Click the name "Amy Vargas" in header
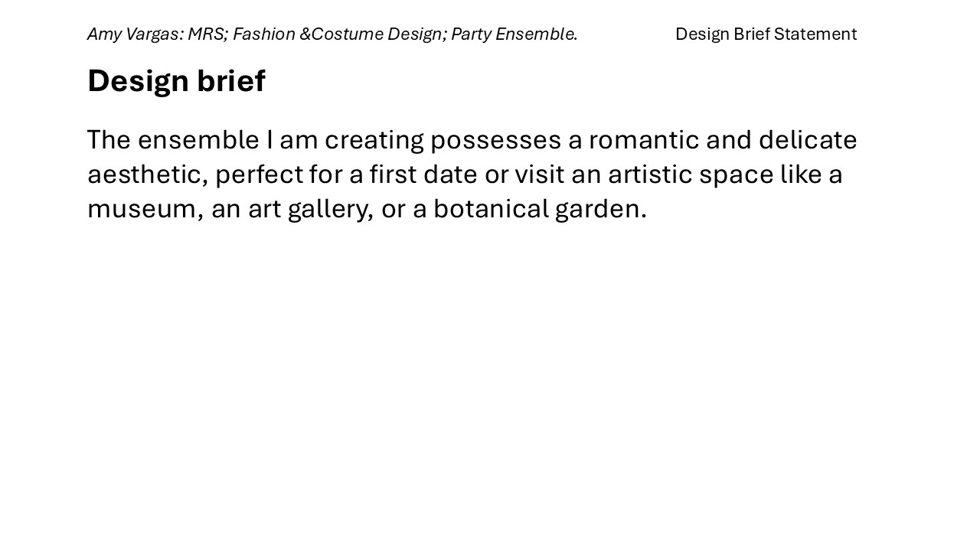This screenshot has width=980, height=551. (133, 34)
